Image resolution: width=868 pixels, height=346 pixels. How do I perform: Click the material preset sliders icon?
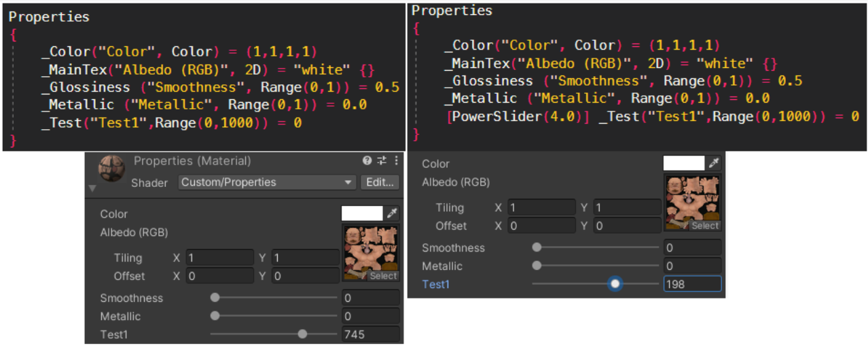[x=382, y=161]
